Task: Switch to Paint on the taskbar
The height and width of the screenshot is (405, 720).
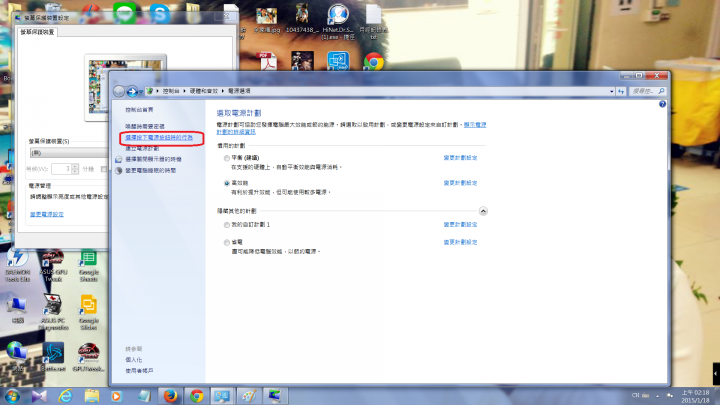Action: (249, 396)
